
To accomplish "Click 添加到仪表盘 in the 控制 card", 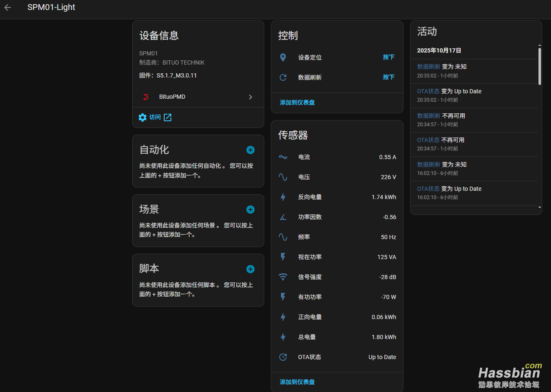I will 297,102.
